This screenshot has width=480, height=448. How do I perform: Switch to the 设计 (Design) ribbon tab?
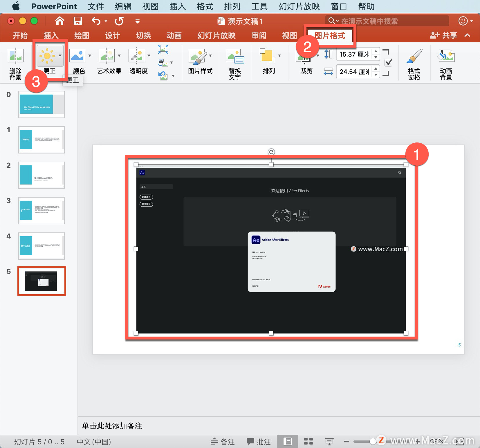point(113,35)
